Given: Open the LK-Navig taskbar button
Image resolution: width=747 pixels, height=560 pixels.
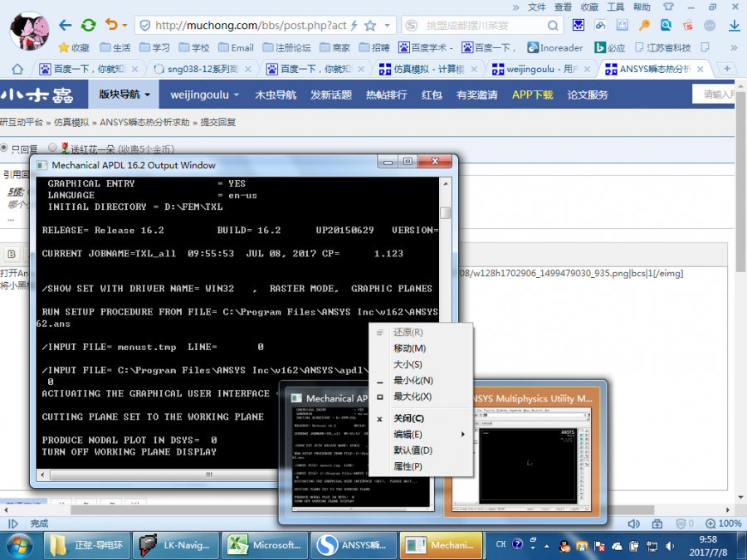Looking at the screenshot, I should click(175, 545).
